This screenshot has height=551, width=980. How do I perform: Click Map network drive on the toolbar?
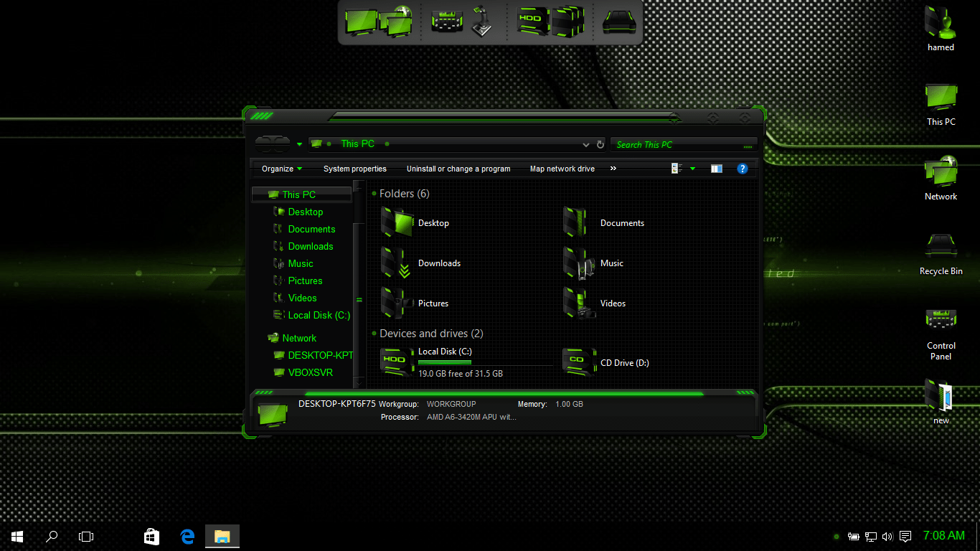(x=562, y=169)
